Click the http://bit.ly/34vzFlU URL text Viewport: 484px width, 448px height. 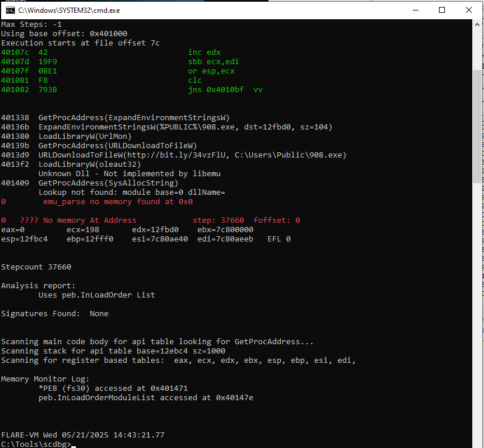pos(176,155)
